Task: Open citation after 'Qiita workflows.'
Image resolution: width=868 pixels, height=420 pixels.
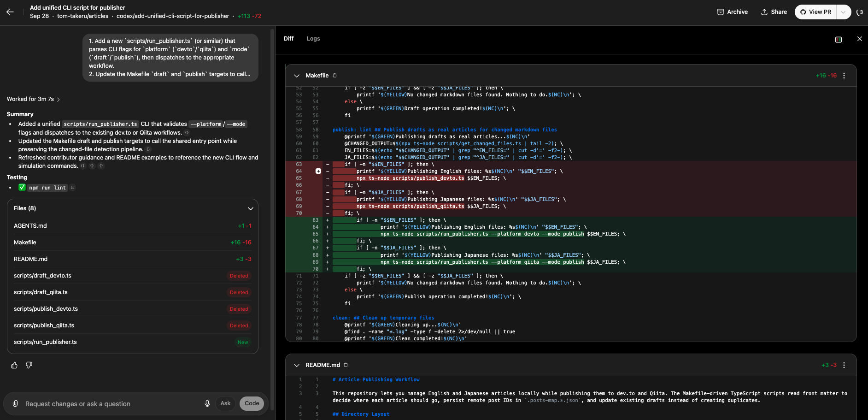Action: (x=187, y=133)
